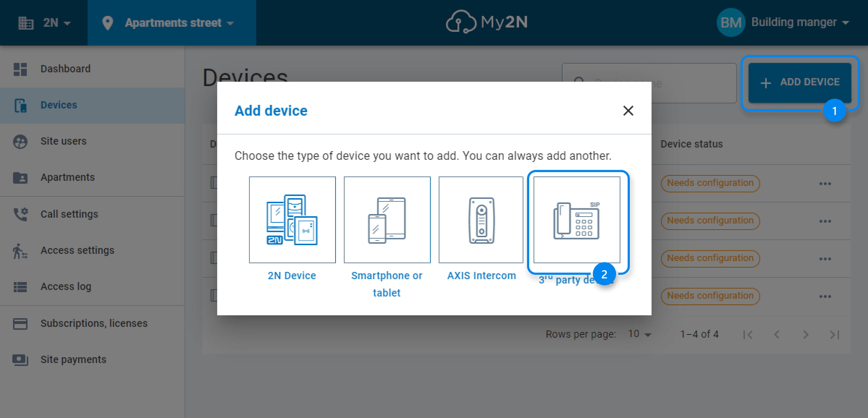Click third row Needs configuration badge

(x=710, y=259)
